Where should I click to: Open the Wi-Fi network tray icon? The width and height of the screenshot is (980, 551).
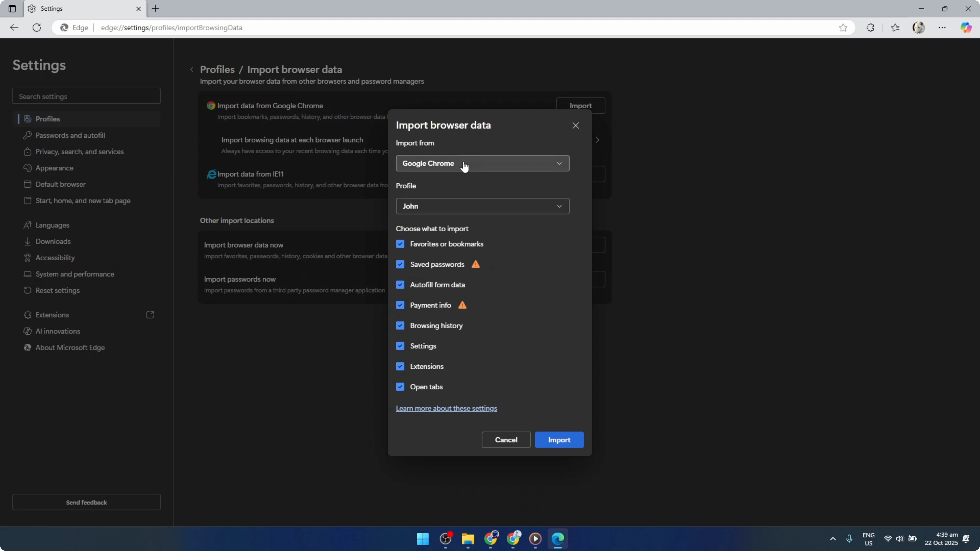[888, 539]
